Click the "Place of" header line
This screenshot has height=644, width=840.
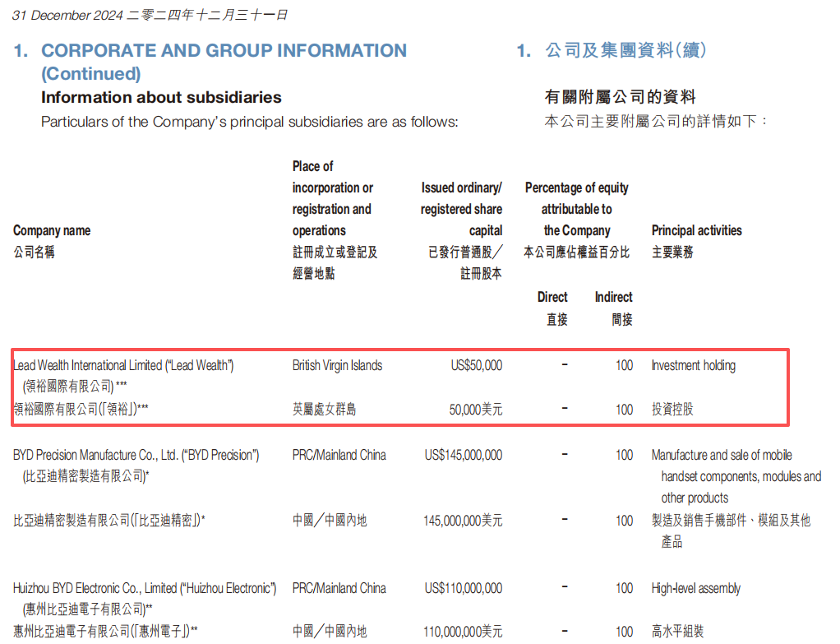(313, 166)
